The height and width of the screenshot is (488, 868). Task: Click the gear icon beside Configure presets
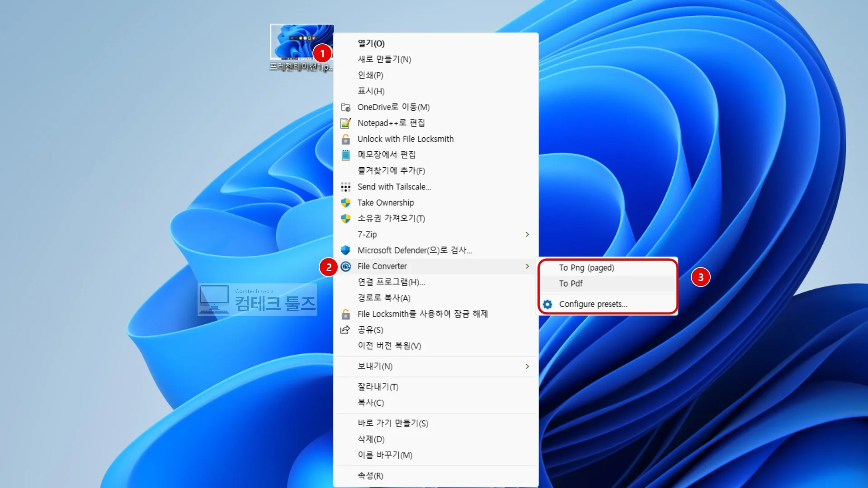click(x=547, y=304)
